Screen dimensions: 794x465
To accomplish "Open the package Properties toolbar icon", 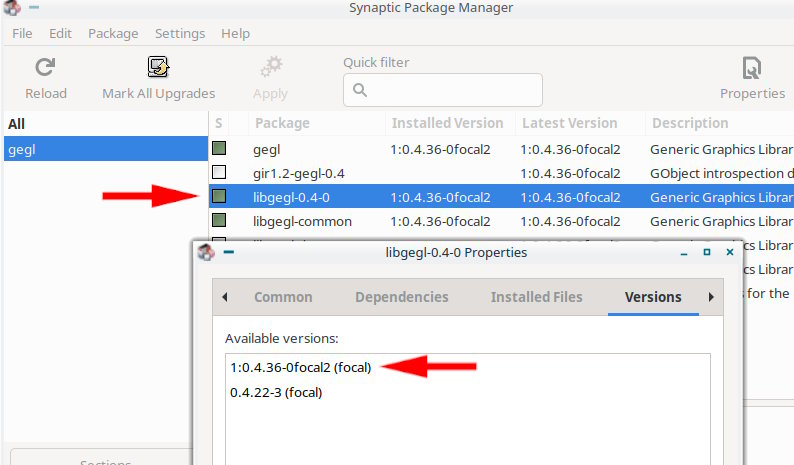I will [752, 68].
